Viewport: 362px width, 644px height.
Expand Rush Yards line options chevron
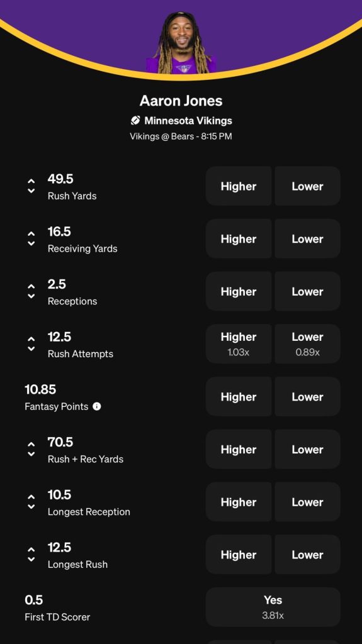point(31,186)
